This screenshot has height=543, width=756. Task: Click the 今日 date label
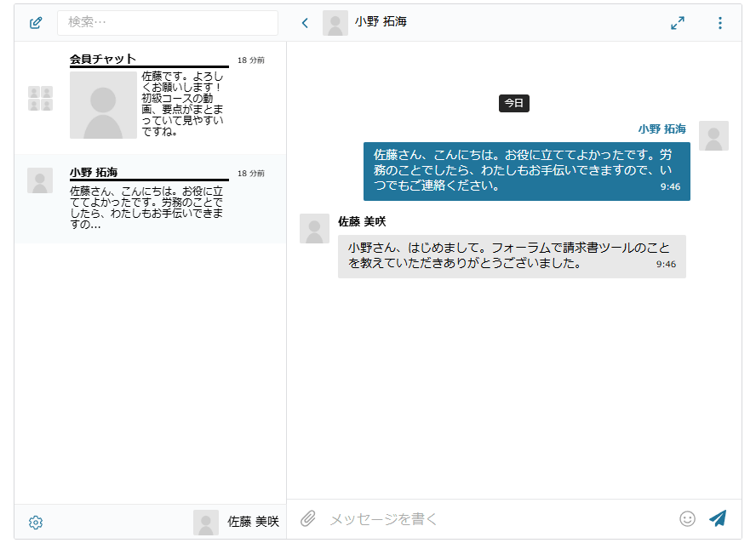[514, 103]
